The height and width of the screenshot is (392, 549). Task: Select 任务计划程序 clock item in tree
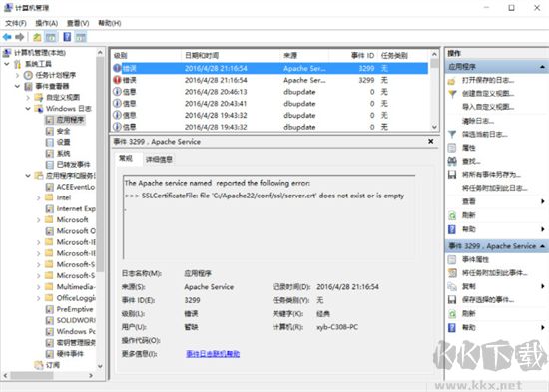pyautogui.click(x=55, y=75)
